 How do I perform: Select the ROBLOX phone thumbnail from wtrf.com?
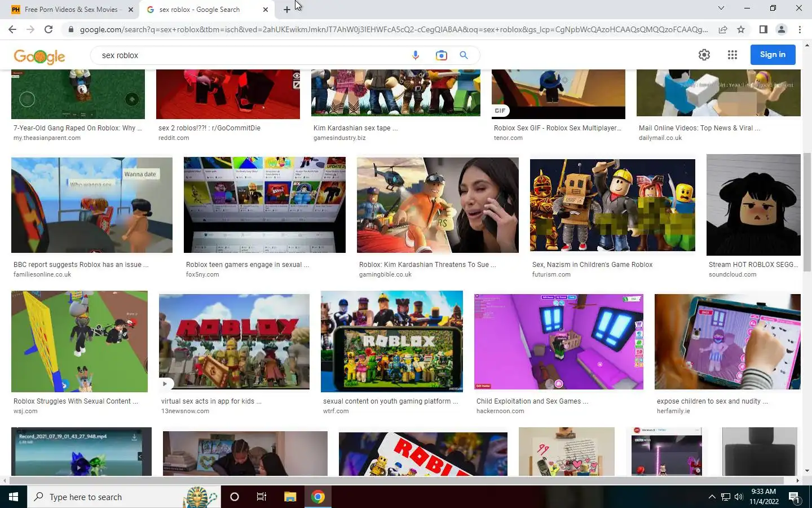point(392,341)
